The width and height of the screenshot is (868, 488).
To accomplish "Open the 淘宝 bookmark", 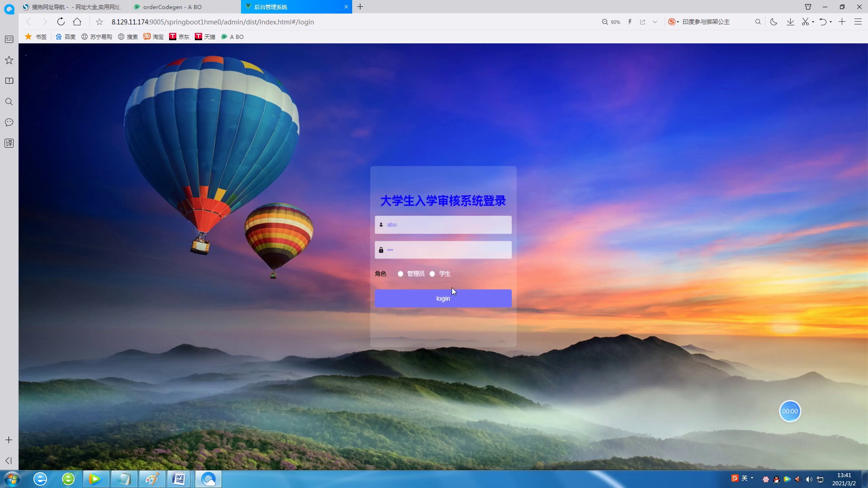I will tap(154, 37).
